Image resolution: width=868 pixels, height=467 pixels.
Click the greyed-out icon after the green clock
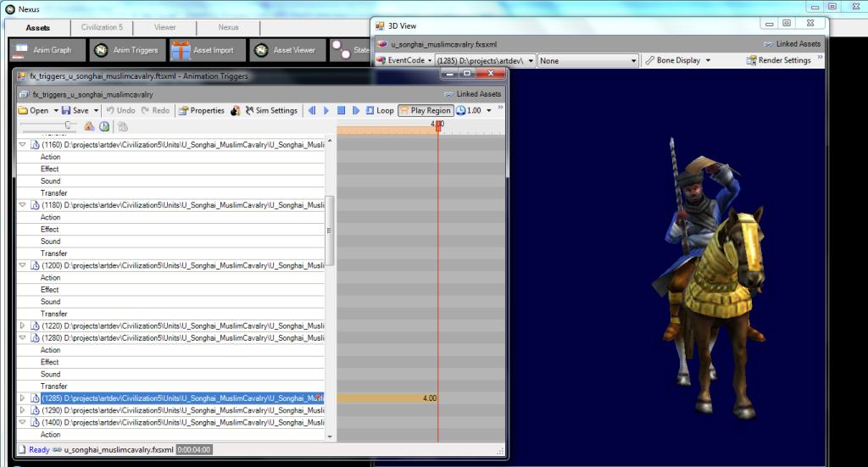coord(123,127)
